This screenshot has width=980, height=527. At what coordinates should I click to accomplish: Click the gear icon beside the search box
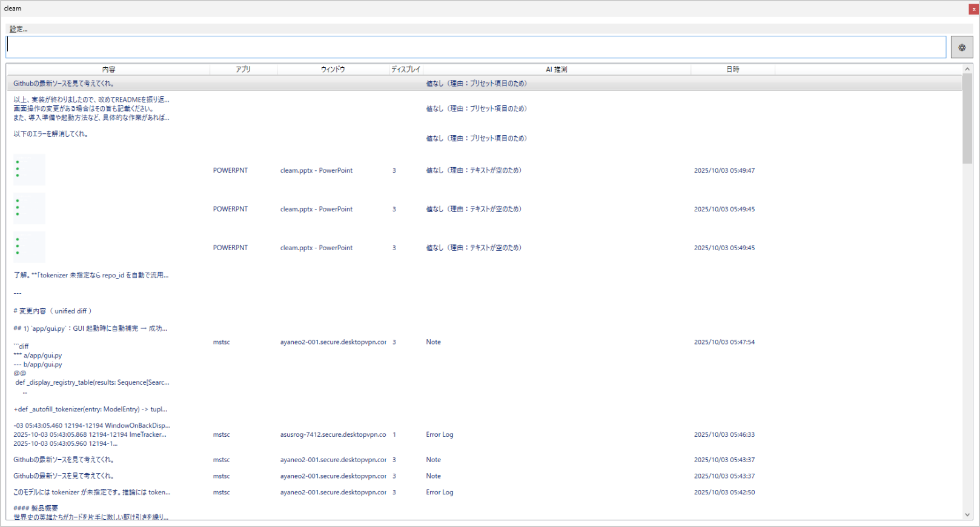[x=961, y=47]
